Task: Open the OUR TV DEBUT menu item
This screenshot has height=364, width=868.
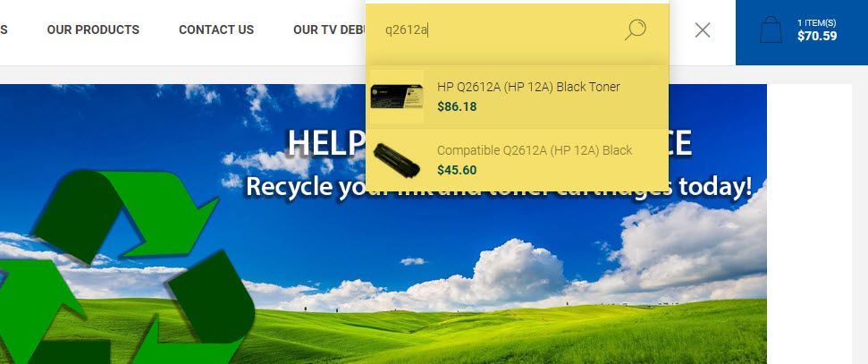Action: tap(329, 30)
